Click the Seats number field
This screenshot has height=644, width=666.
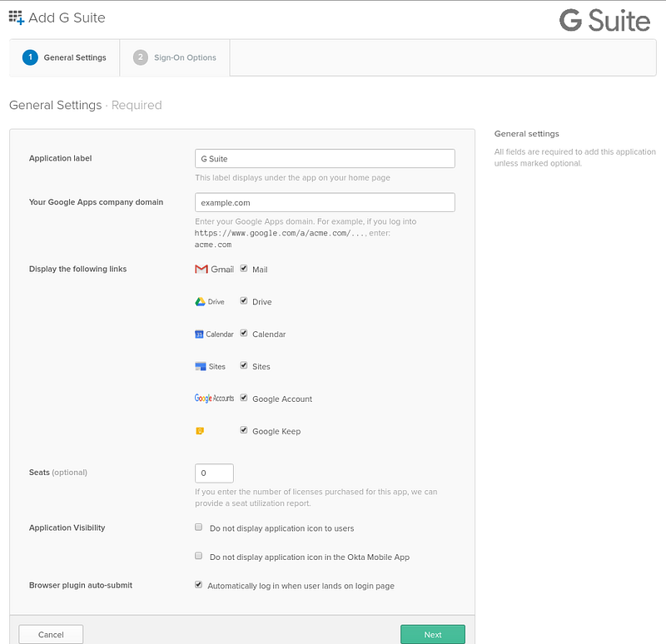click(x=214, y=473)
